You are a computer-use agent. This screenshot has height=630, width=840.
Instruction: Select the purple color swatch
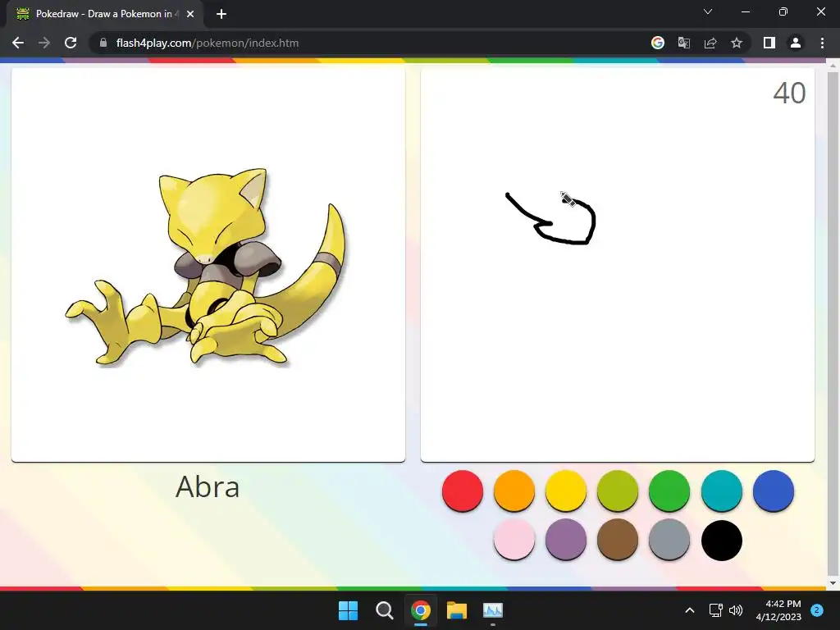[566, 540]
